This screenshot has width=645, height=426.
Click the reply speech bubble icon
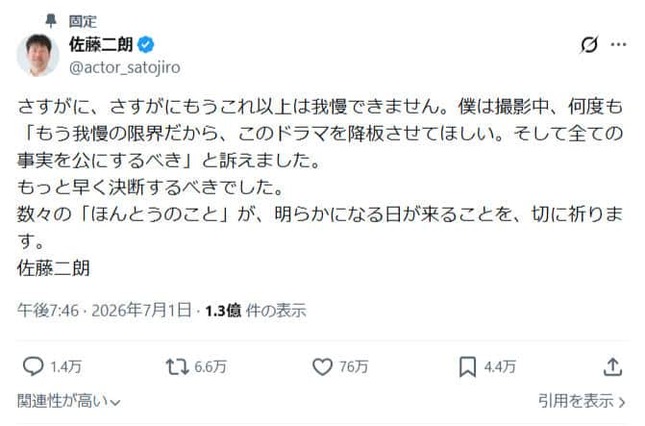click(x=33, y=366)
